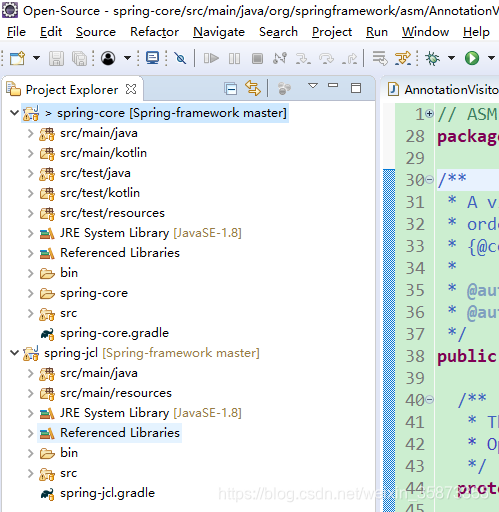The image size is (499, 512).
Task: Click the Open Console monitor icon
Action: (x=153, y=58)
